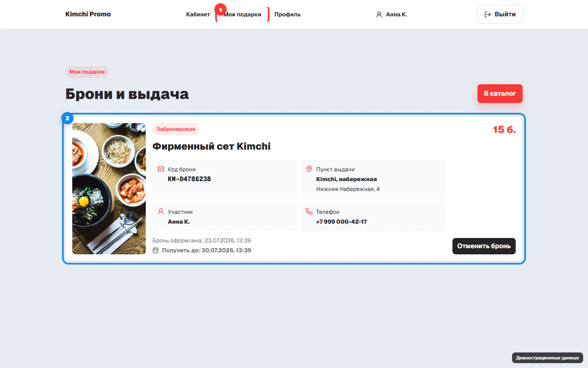The height and width of the screenshot is (368, 588).
Task: Click the ticket icon next to Код брони
Action: point(161,169)
